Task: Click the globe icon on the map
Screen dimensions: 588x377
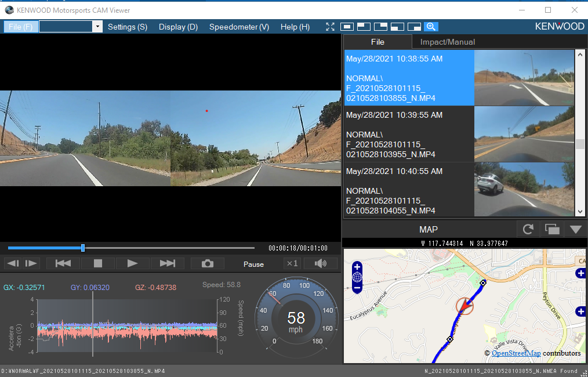Action: point(357,277)
